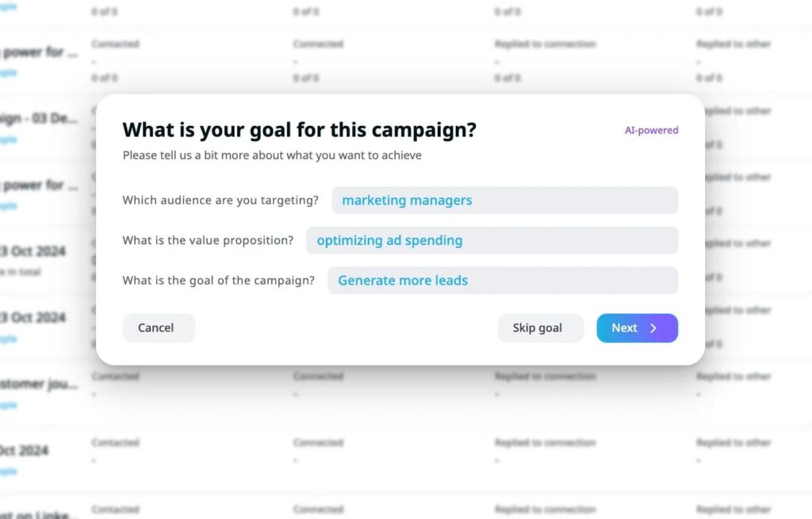
Task: Proceed with the Next button
Action: (637, 328)
